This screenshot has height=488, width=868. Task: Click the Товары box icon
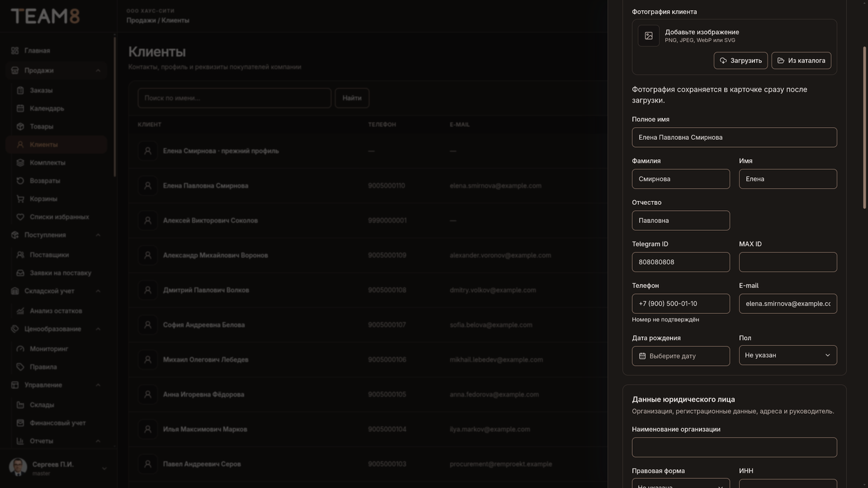(20, 127)
